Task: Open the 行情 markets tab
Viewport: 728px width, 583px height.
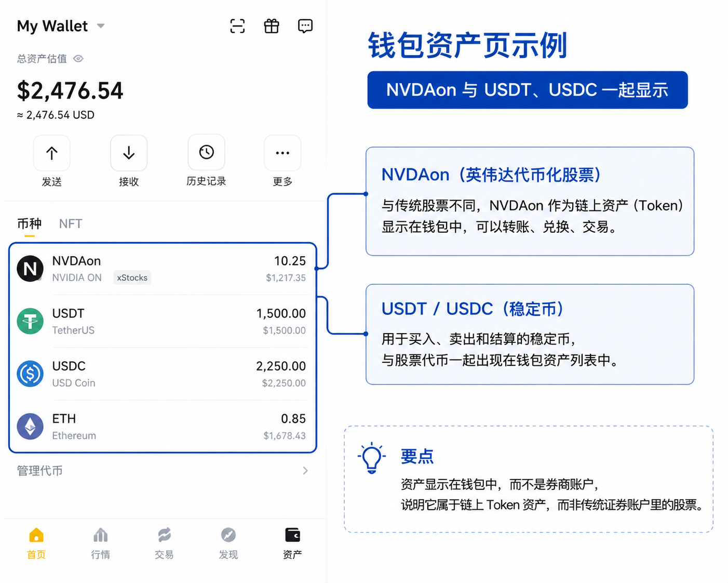Action: point(100,544)
